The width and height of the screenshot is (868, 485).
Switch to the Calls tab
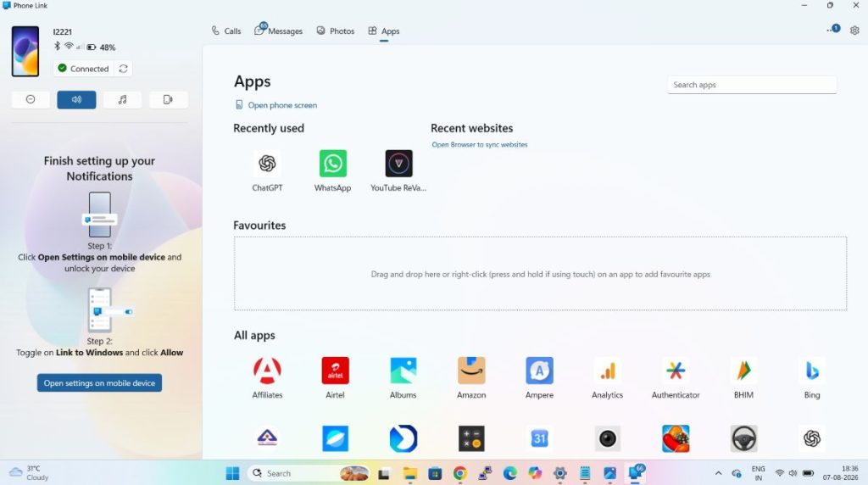pos(226,31)
